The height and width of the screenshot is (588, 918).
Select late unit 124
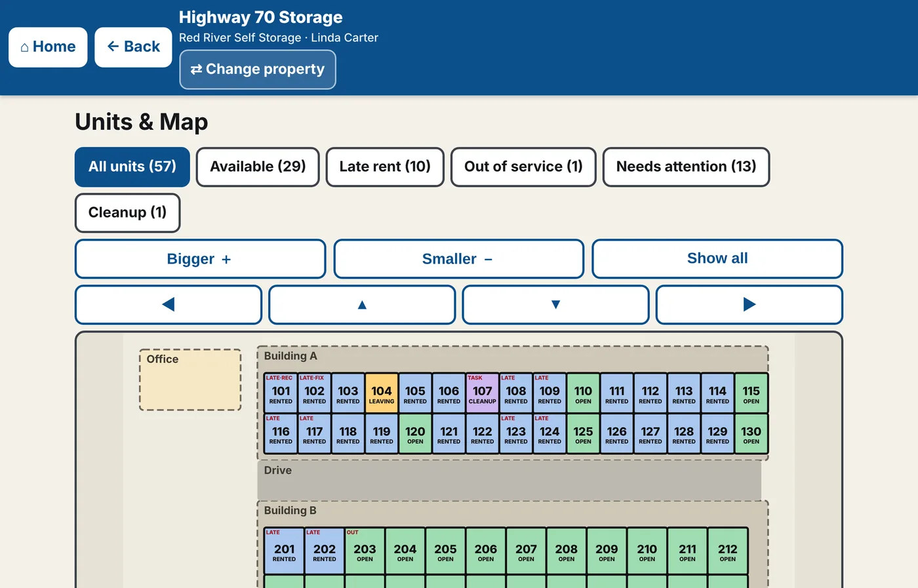tap(549, 433)
